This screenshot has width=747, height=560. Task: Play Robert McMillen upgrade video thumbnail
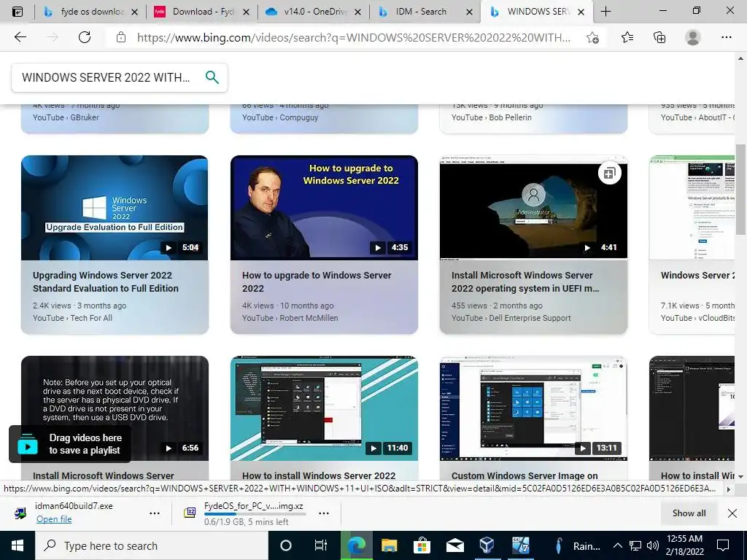(324, 208)
